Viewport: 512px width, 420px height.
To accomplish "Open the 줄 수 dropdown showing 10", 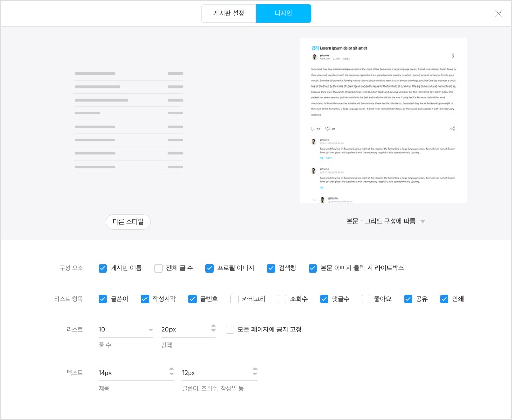I will click(x=126, y=330).
